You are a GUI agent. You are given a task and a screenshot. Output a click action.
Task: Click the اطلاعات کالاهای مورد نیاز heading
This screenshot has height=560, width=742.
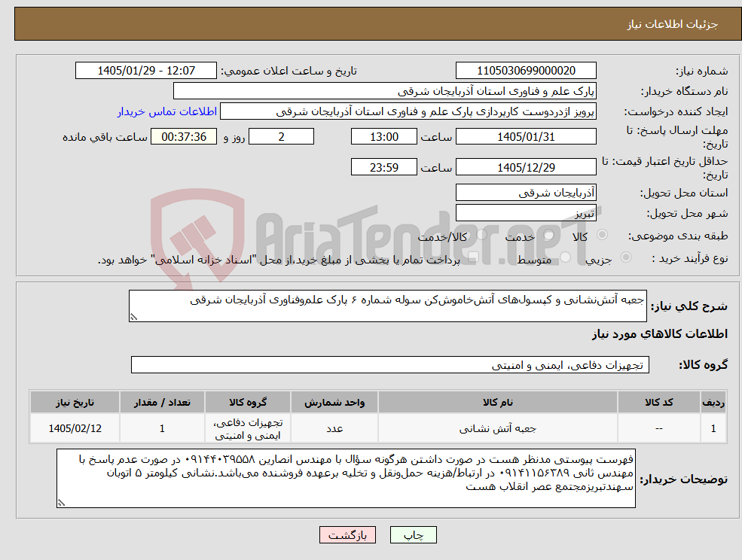point(660,334)
